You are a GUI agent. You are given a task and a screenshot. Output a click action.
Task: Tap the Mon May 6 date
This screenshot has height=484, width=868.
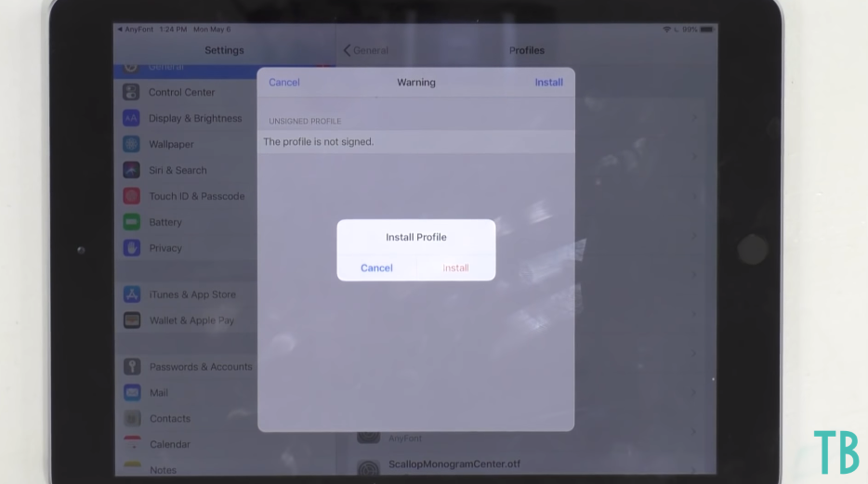(x=212, y=30)
